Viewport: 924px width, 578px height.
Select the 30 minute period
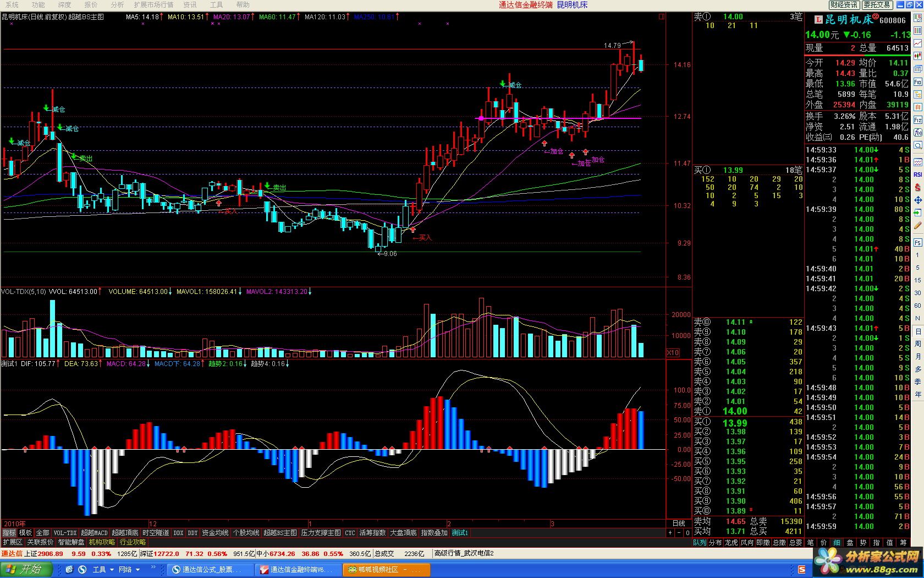point(917,293)
